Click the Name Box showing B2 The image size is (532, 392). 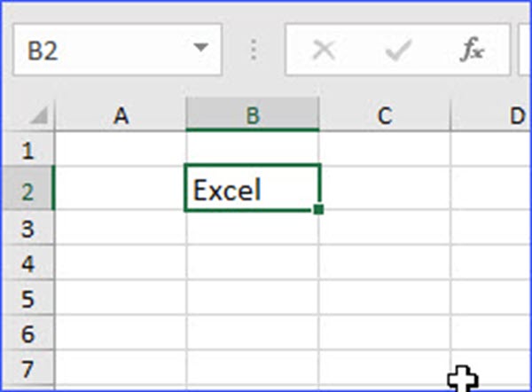pyautogui.click(x=117, y=50)
